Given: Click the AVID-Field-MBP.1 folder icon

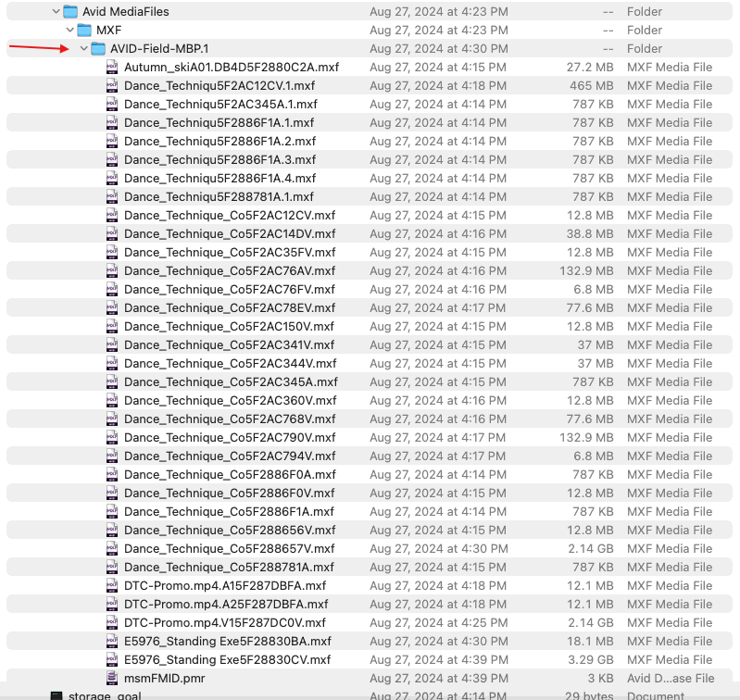Looking at the screenshot, I should (x=98, y=49).
